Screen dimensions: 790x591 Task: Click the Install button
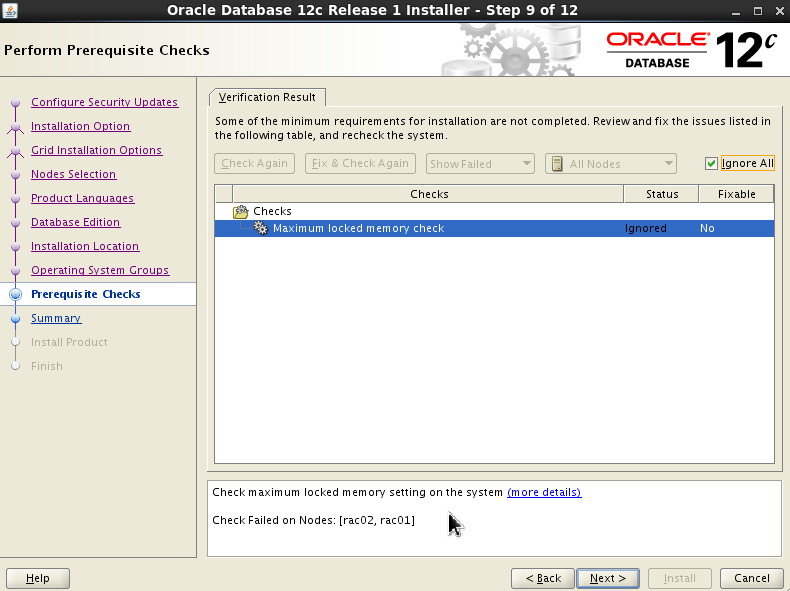(x=680, y=578)
